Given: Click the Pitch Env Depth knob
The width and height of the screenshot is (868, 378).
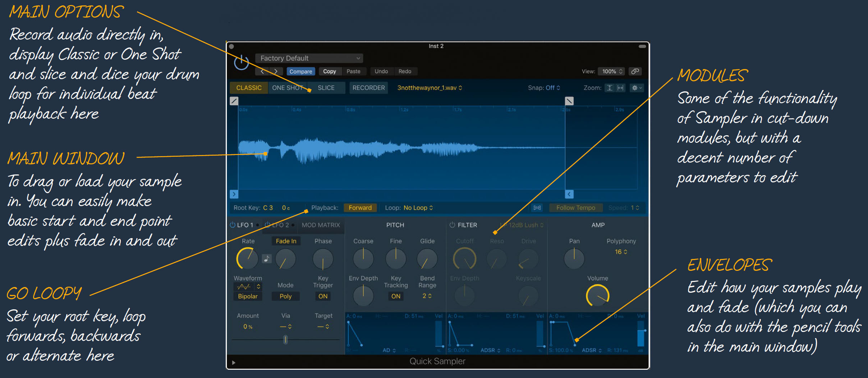Looking at the screenshot, I should click(x=363, y=296).
